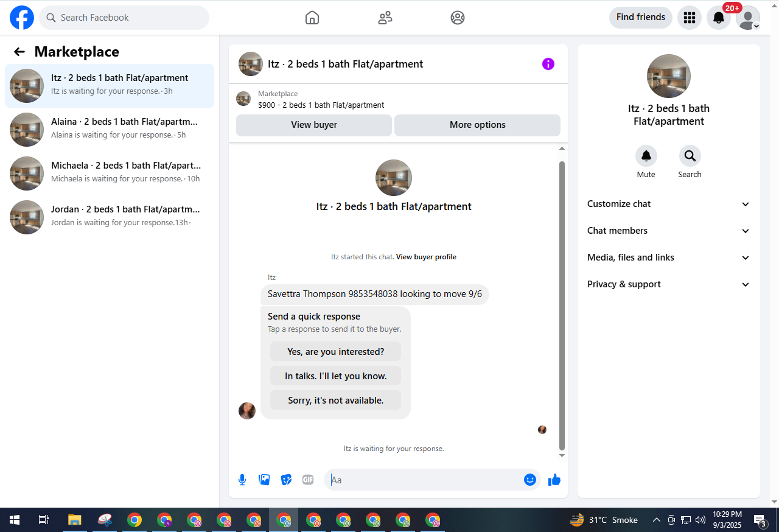This screenshot has width=779, height=532.
Task: Open the purple conversation info icon
Action: [548, 64]
